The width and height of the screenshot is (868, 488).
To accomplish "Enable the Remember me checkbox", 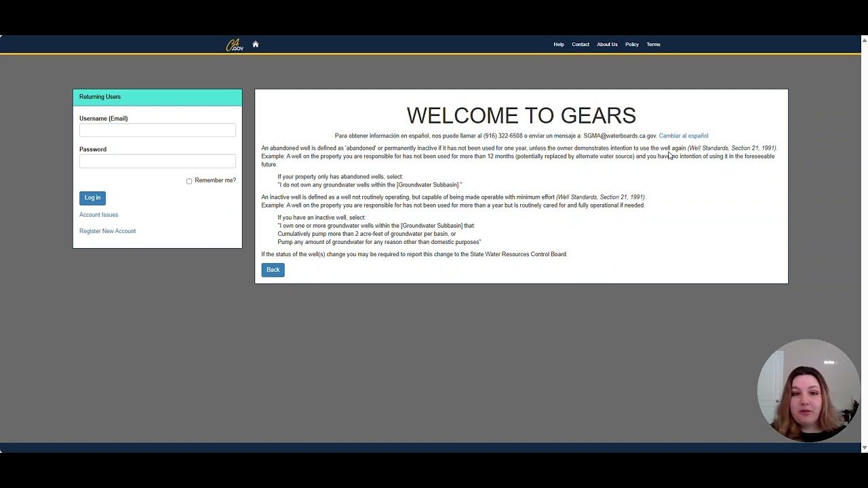I will click(189, 181).
